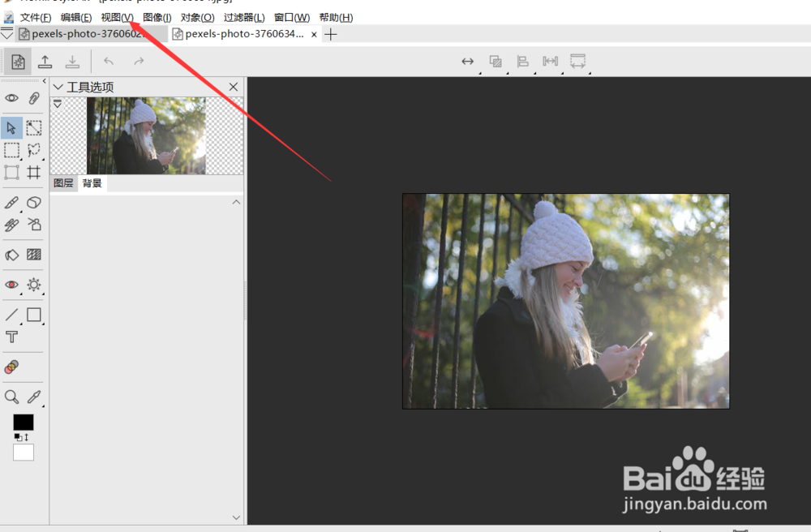Image resolution: width=811 pixels, height=532 pixels.
Task: Select the 图层 tab
Action: pyautogui.click(x=63, y=183)
